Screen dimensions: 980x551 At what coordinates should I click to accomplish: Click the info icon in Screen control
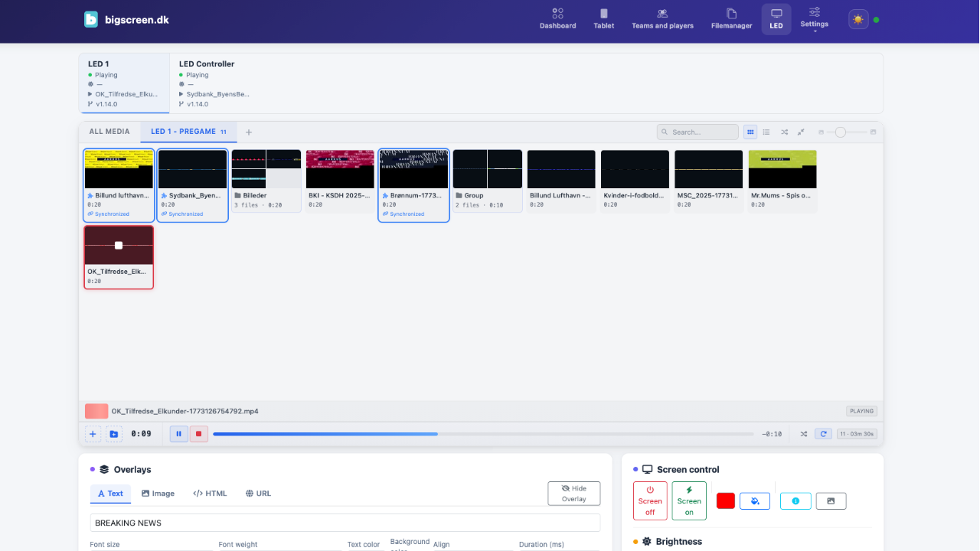click(x=795, y=500)
